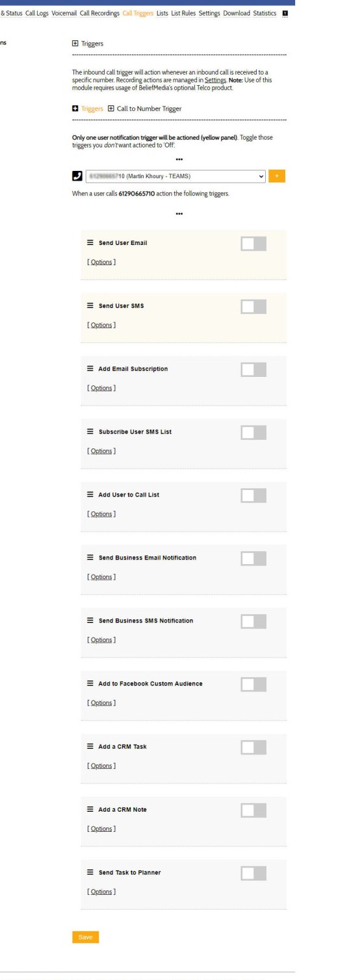Viewport: 338px width, 980px height.
Task: Click hamburger icon beside Add Email Subscription
Action: point(91,368)
